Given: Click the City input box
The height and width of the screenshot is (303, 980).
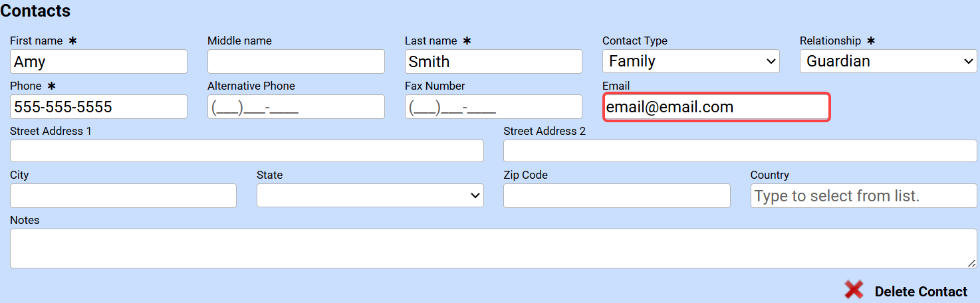Looking at the screenshot, I should coord(123,196).
